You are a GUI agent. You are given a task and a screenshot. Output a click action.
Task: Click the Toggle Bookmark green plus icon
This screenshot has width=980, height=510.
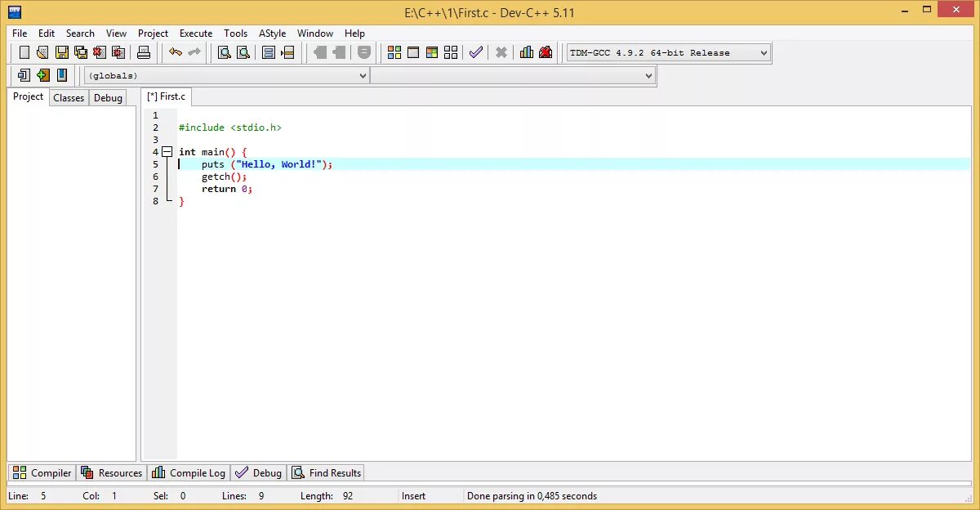(43, 75)
